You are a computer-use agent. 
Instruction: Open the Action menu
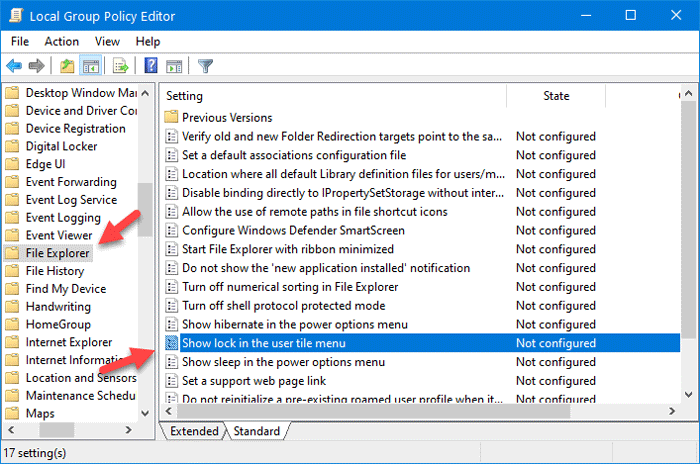[x=61, y=41]
